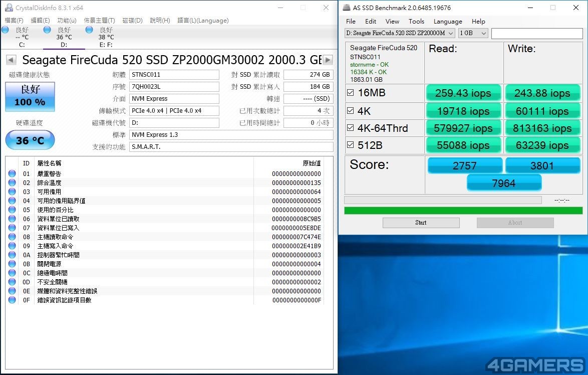Open the 磁碟(D) menu
The image size is (588, 375).
click(x=132, y=20)
